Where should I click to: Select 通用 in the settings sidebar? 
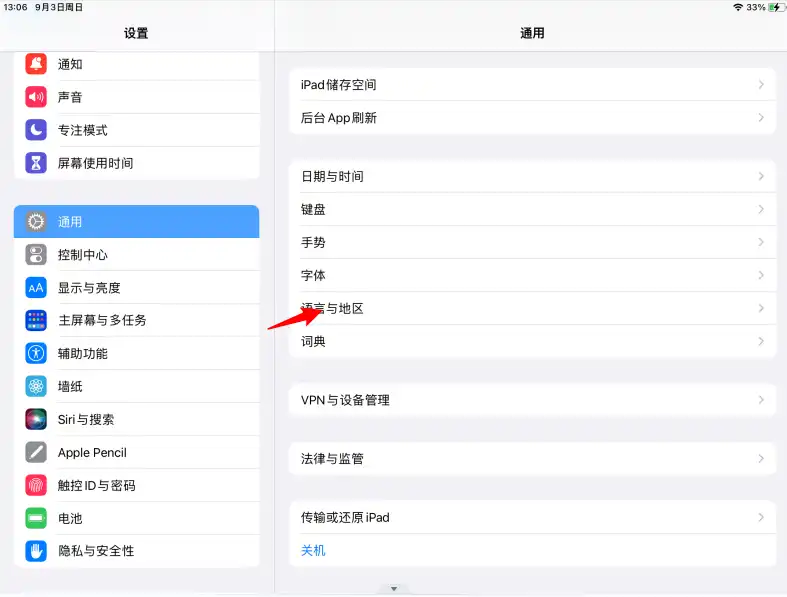click(136, 222)
